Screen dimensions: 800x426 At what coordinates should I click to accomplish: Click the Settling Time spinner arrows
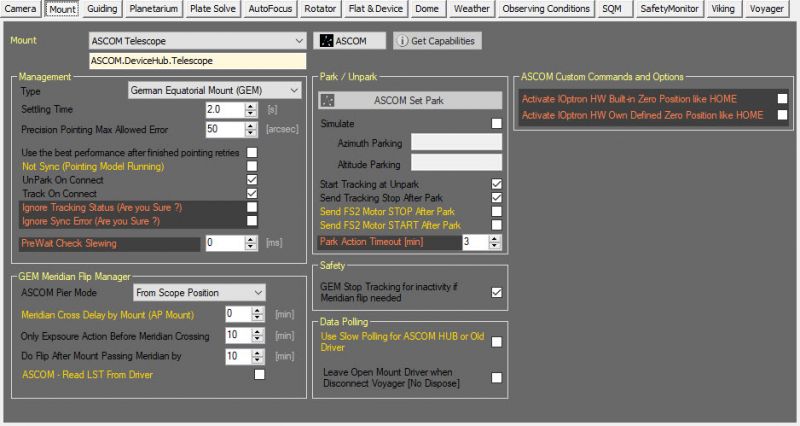[239, 109]
